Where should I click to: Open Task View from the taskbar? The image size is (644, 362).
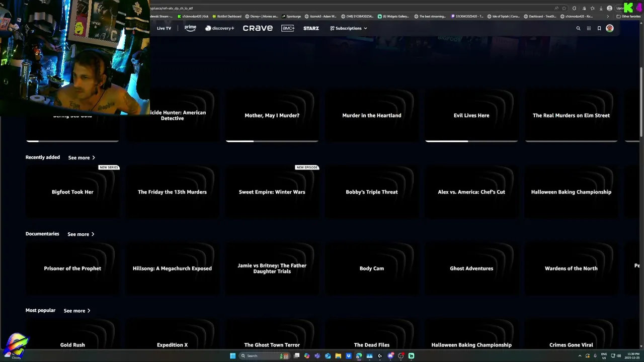point(296,355)
